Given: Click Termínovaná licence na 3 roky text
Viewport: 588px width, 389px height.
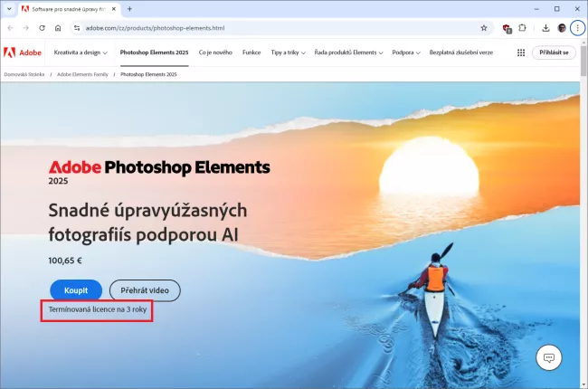Looking at the screenshot, I should [x=98, y=309].
